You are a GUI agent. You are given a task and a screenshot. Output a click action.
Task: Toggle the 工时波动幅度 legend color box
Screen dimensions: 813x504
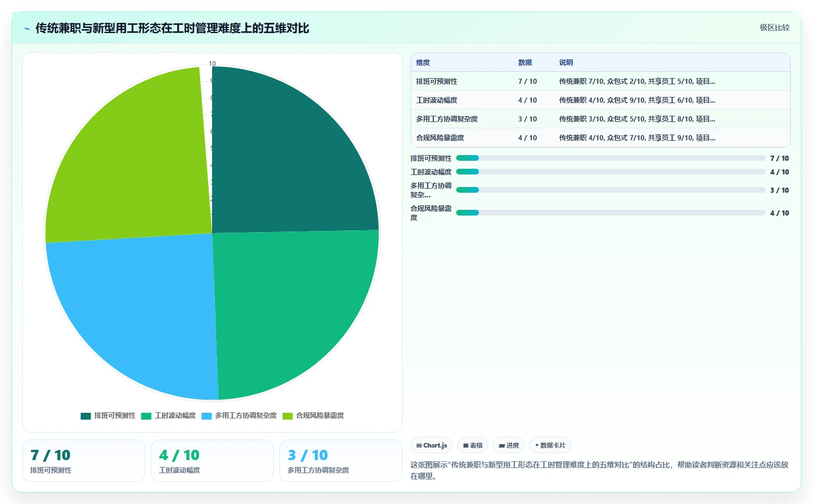[x=146, y=416]
